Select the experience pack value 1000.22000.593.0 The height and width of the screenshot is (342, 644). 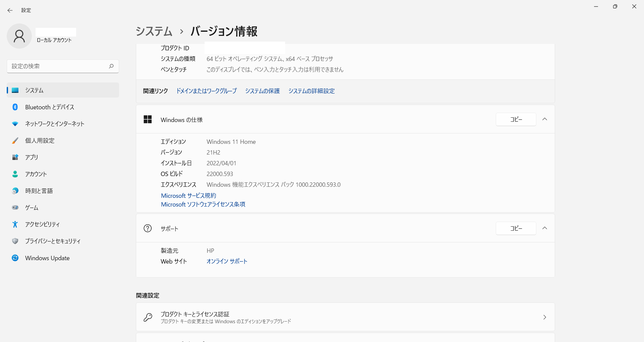[x=318, y=185]
